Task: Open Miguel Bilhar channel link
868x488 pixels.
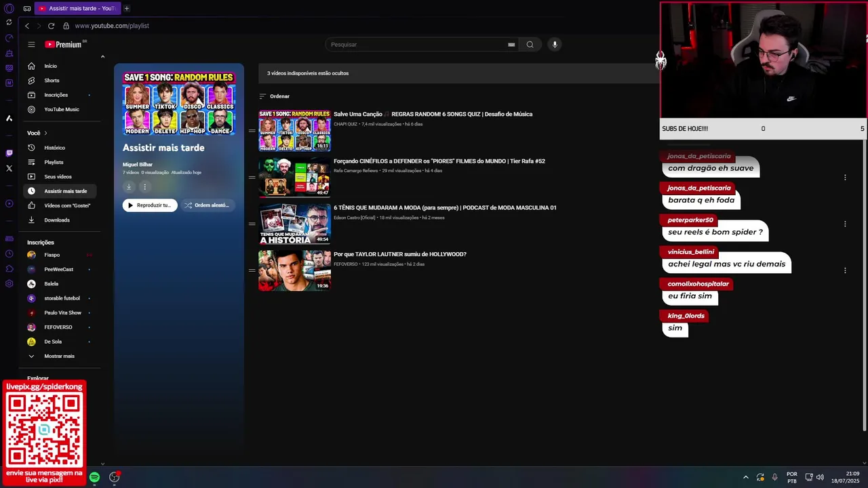Action: [x=138, y=165]
